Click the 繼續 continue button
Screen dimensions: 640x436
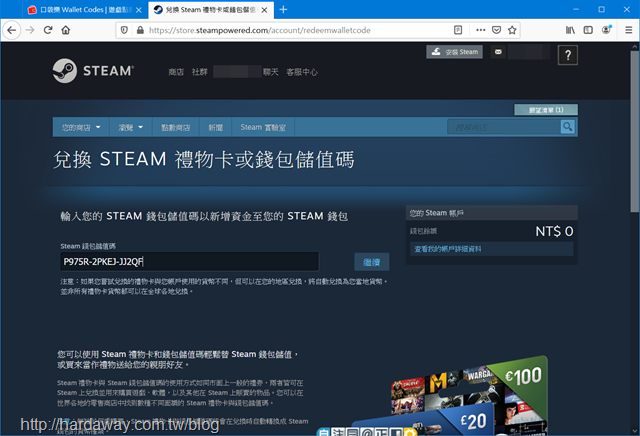(x=371, y=262)
